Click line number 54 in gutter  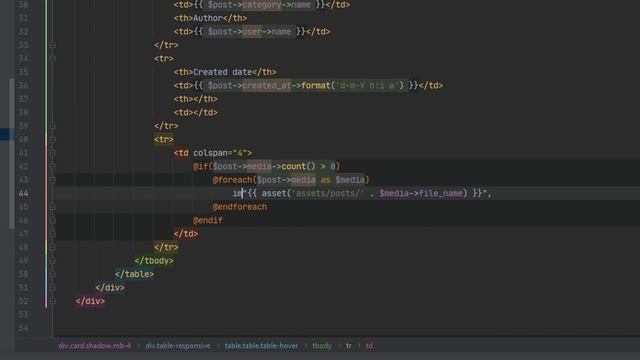(24, 328)
